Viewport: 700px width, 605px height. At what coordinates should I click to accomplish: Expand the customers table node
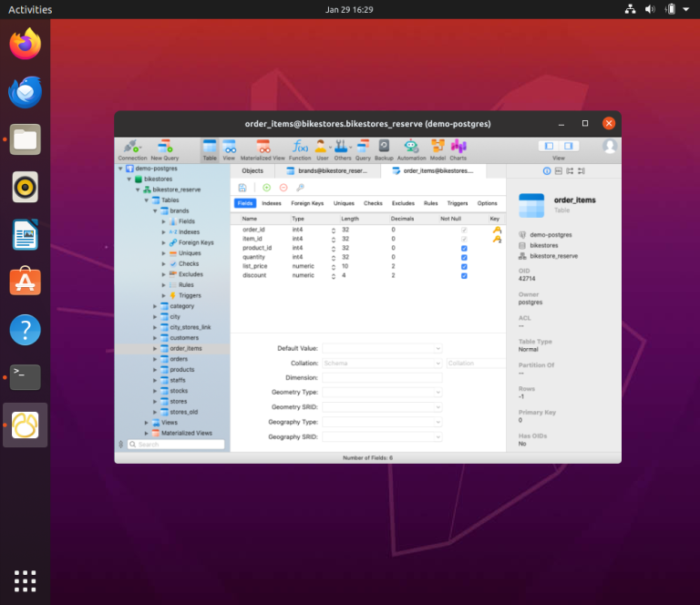coord(155,338)
